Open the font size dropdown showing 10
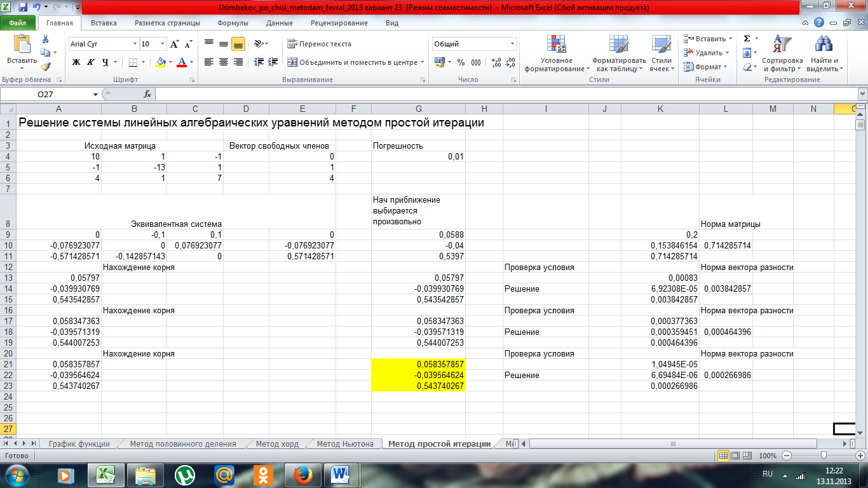 coord(162,44)
